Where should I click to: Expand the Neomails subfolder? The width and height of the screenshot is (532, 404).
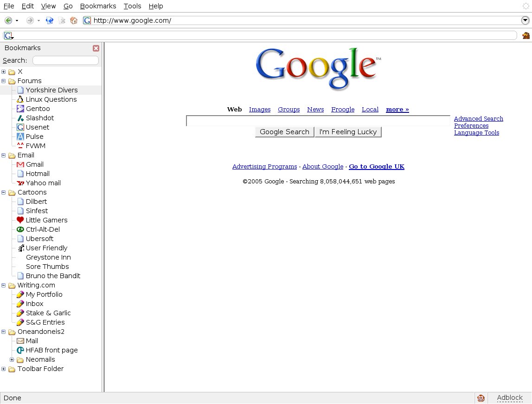click(12, 359)
